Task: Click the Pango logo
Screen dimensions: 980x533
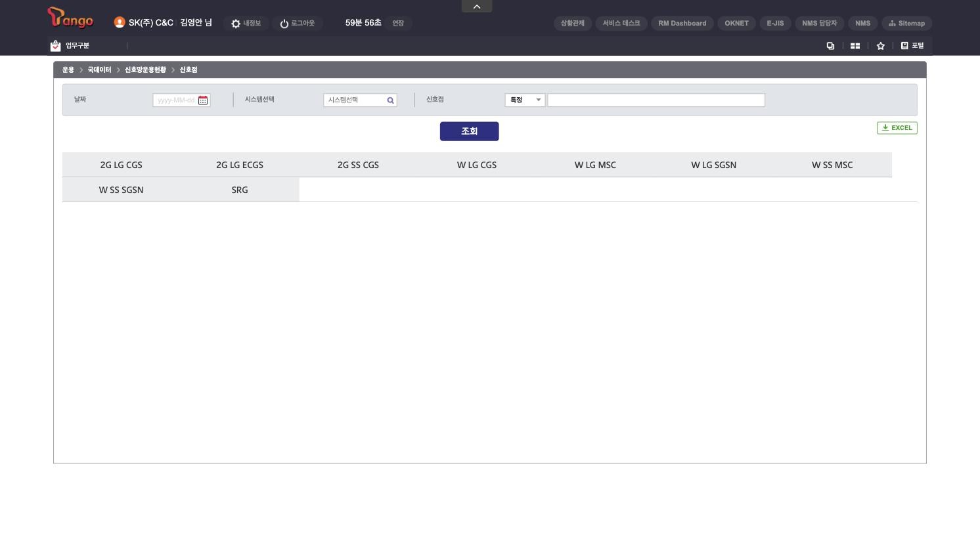Action: pos(70,18)
